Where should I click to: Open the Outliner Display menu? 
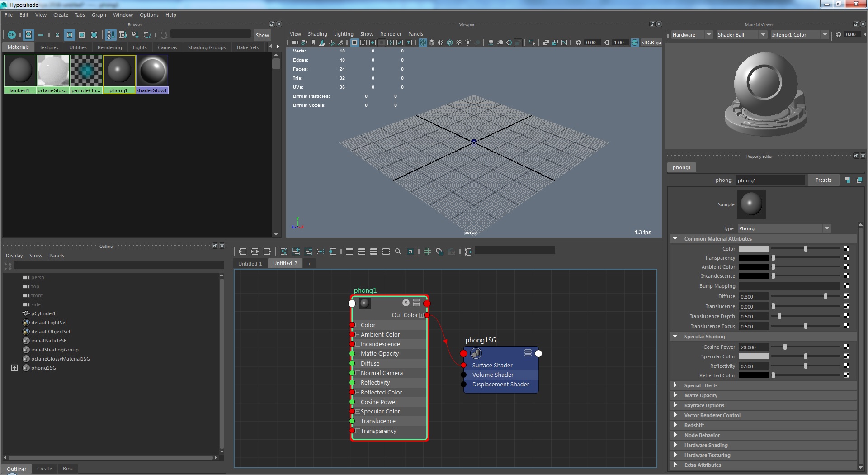(14, 256)
